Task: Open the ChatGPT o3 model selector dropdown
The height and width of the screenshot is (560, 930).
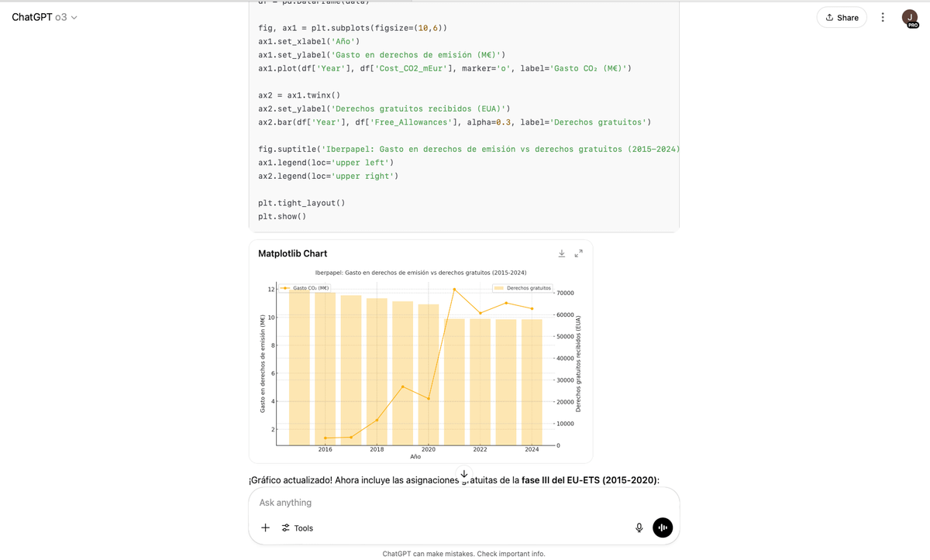Action: 44,17
